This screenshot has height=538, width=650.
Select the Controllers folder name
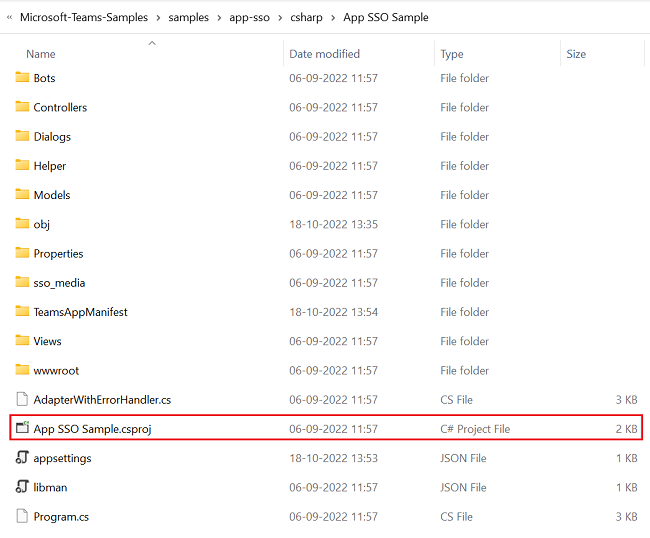tap(60, 107)
